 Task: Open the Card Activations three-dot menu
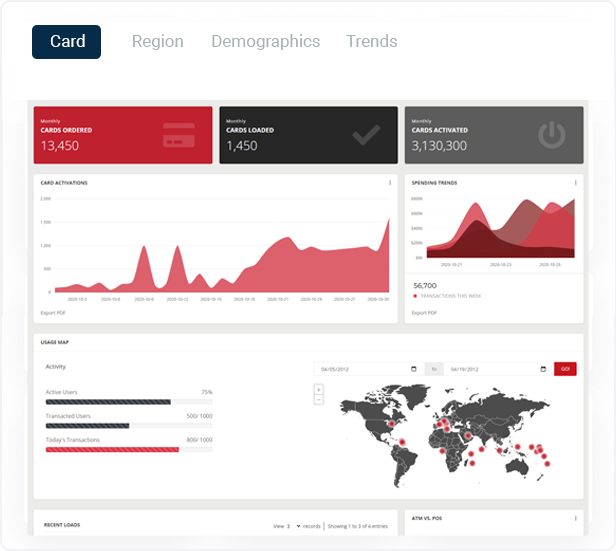[x=390, y=183]
